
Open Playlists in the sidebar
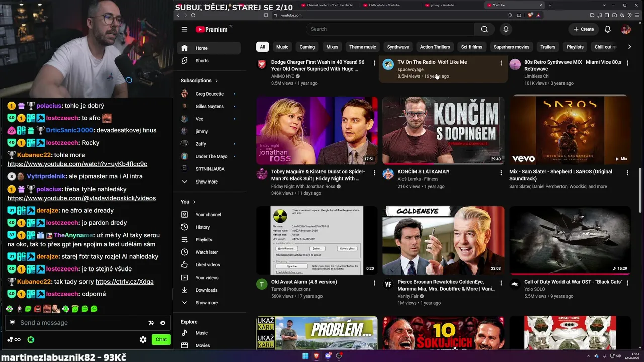tap(209, 240)
